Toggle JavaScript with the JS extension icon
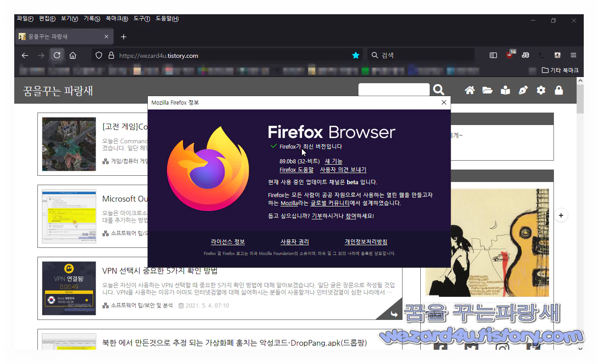598x364 pixels. [525, 55]
